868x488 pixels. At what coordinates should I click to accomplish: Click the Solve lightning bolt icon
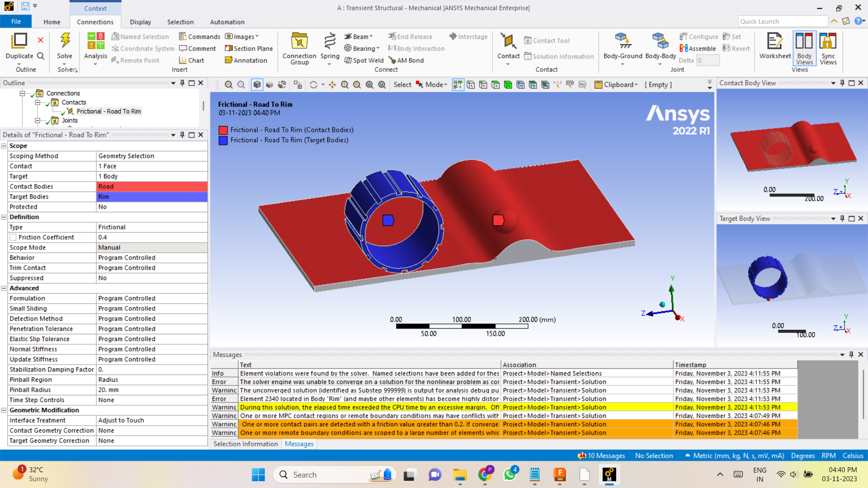pyautogui.click(x=65, y=41)
